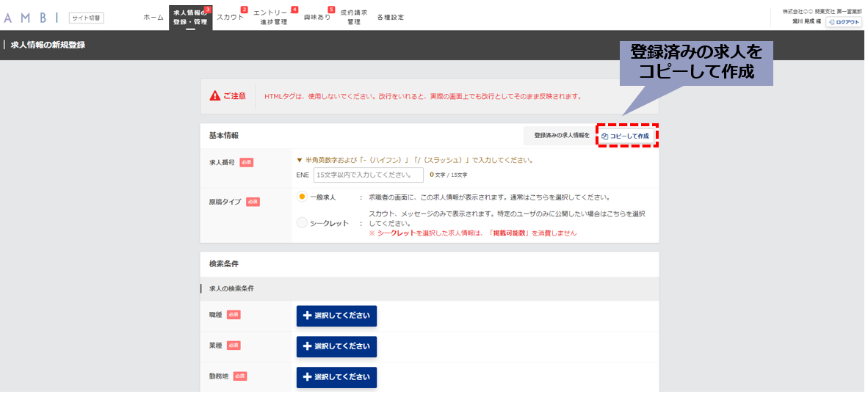Click the red warning triangle icon

pyautogui.click(x=214, y=95)
